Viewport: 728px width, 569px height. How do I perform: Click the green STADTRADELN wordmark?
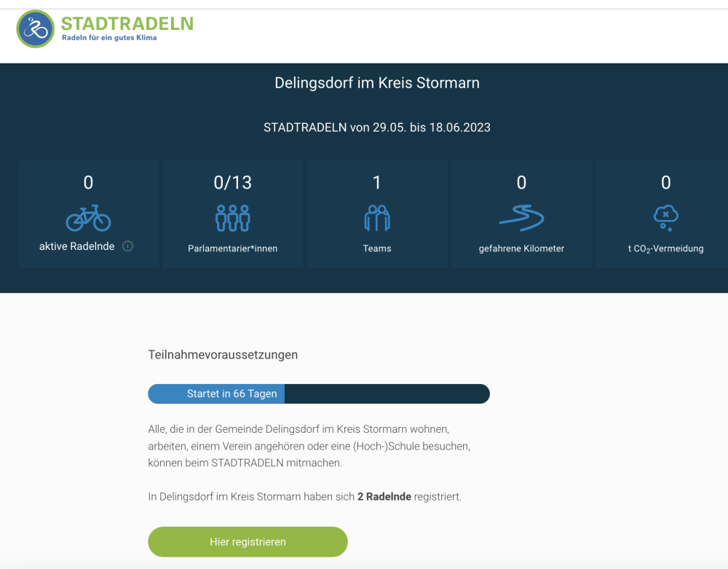pyautogui.click(x=127, y=23)
